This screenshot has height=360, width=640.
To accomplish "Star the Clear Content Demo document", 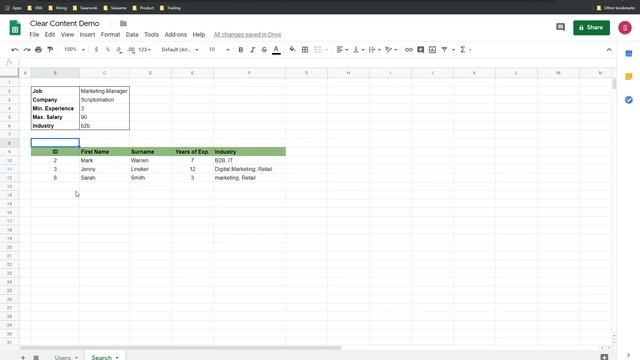I will click(112, 24).
